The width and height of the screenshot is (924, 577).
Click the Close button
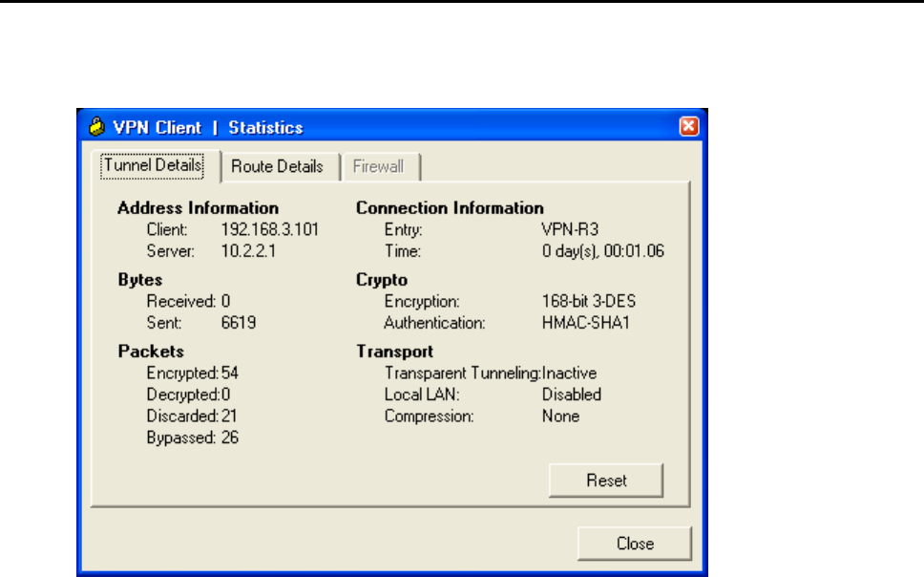[635, 544]
